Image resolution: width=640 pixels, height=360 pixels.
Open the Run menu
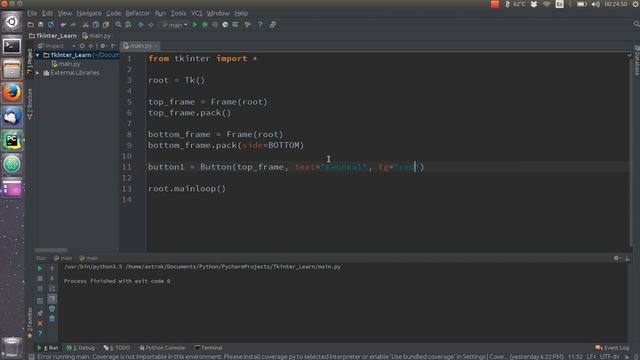(x=160, y=13)
